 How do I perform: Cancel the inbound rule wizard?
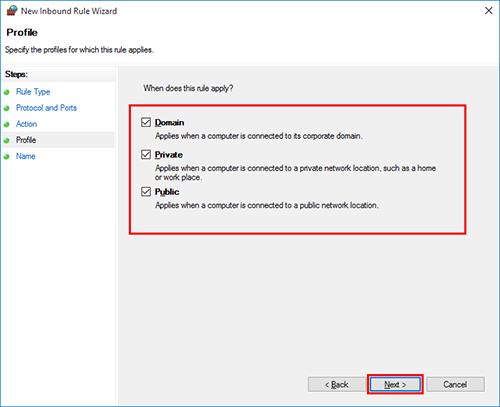455,384
